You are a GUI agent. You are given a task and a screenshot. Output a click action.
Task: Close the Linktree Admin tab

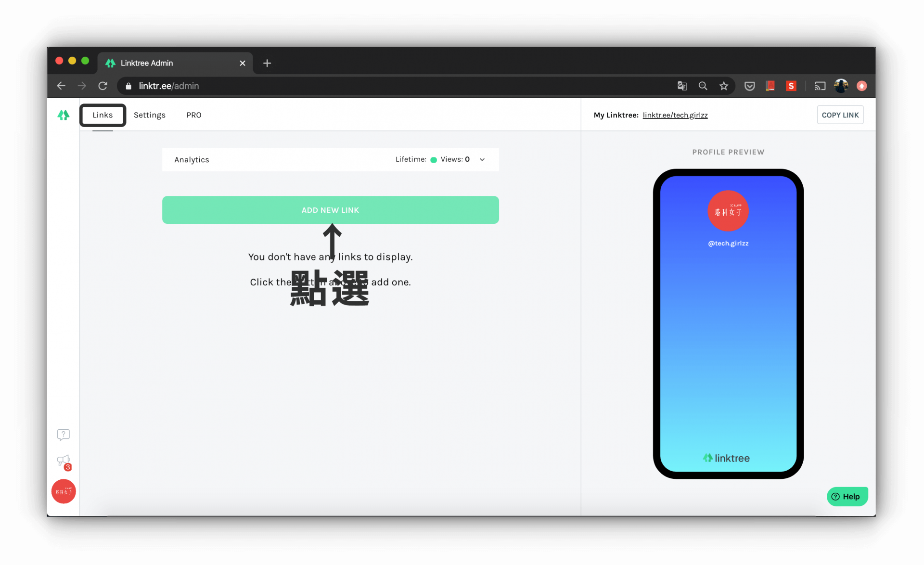242,63
